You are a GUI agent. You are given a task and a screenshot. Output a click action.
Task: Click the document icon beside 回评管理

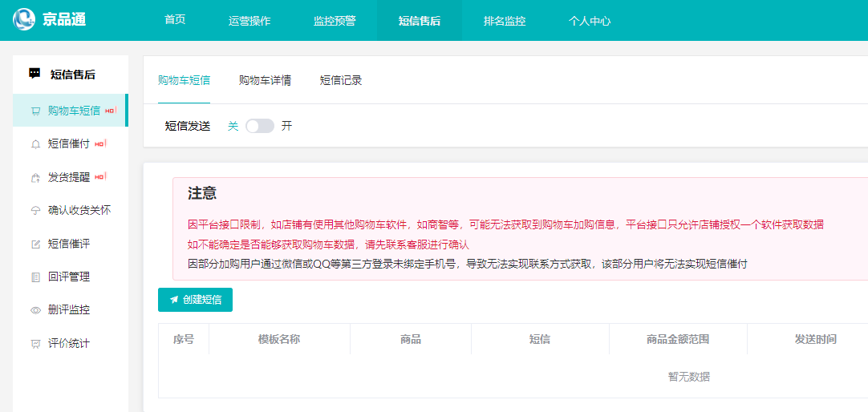(35, 277)
